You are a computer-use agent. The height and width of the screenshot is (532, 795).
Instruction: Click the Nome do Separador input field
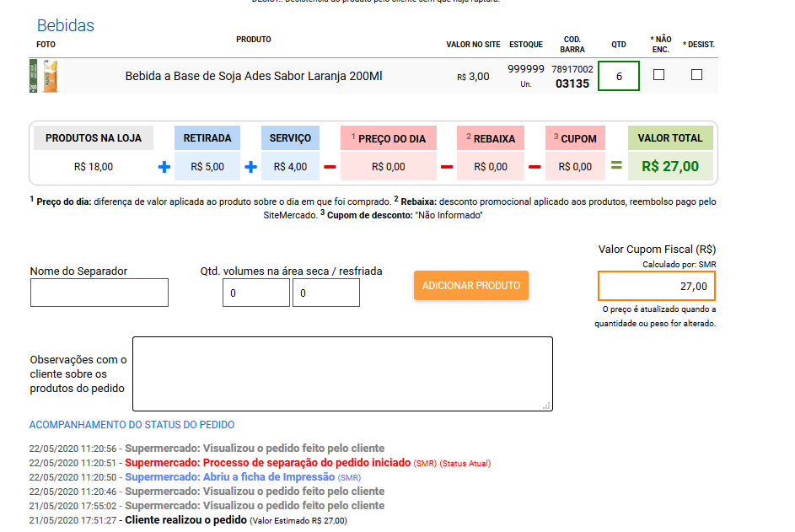[99, 293]
